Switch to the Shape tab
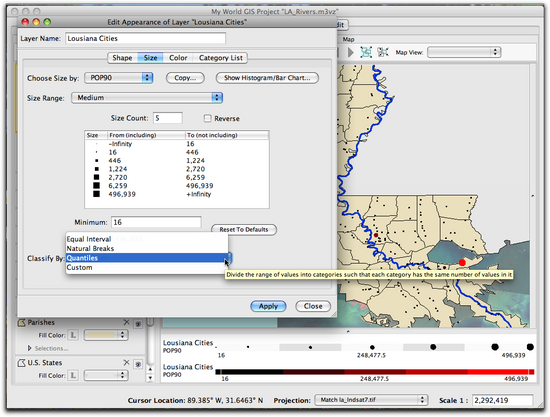 pyautogui.click(x=122, y=58)
